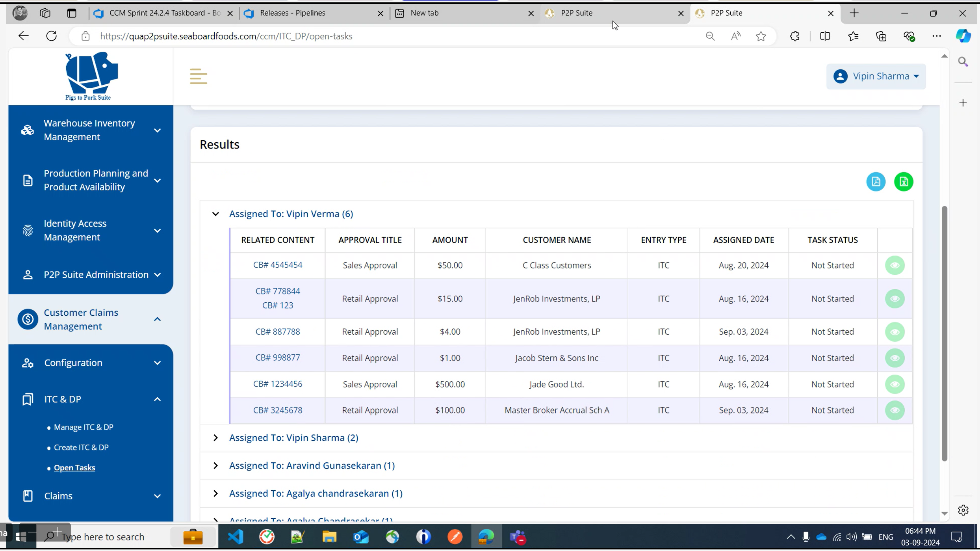Click the browser favorites star icon
This screenshot has width=980, height=551.
click(761, 36)
